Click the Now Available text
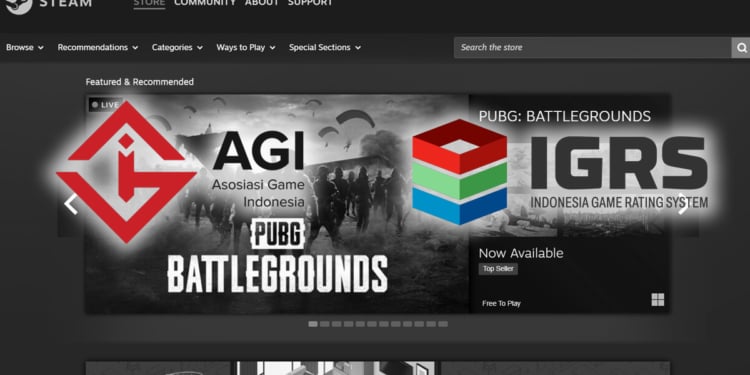This screenshot has height=375, width=750. click(521, 253)
